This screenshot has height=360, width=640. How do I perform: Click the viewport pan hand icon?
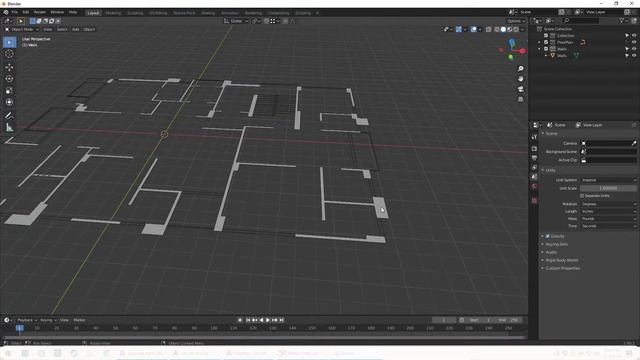[x=520, y=79]
